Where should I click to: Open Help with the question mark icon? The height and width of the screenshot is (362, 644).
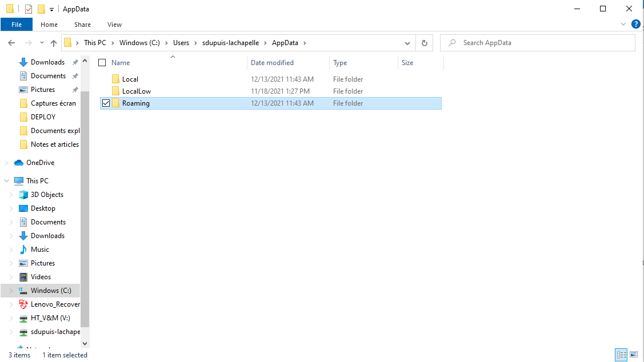(x=635, y=25)
